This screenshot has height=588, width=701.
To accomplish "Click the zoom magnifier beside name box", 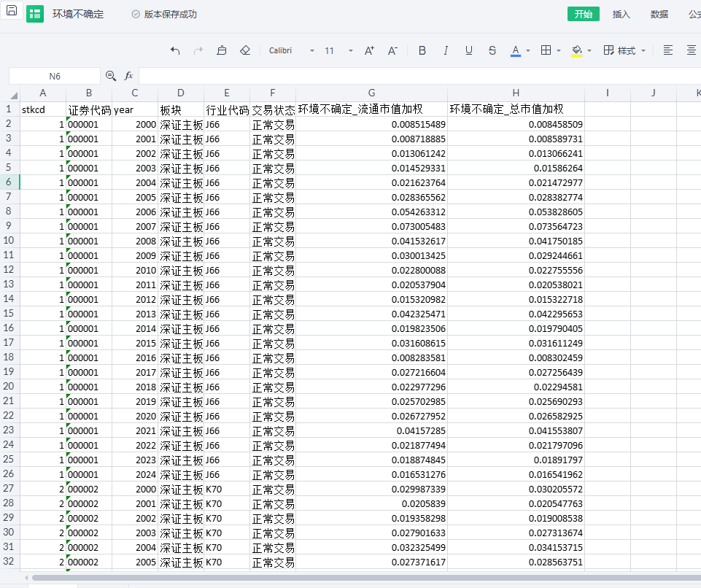I will click(x=111, y=76).
